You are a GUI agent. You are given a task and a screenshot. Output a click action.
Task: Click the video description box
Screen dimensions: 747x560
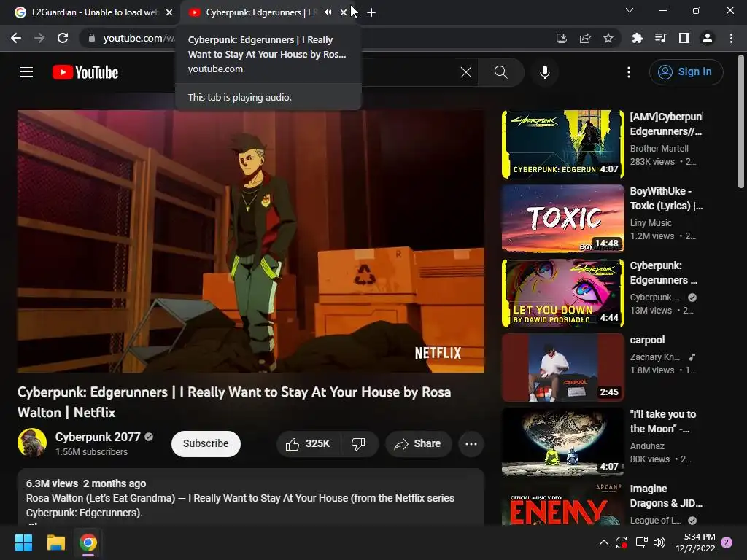251,497
